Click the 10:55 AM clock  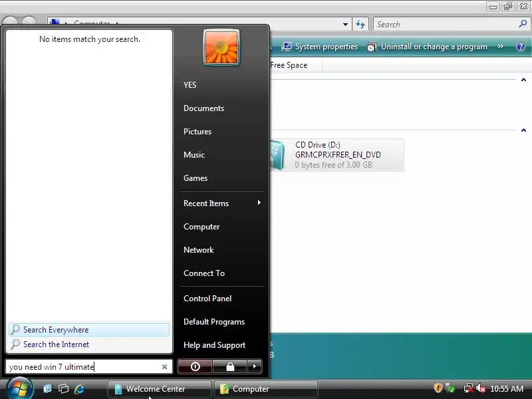[x=507, y=389]
